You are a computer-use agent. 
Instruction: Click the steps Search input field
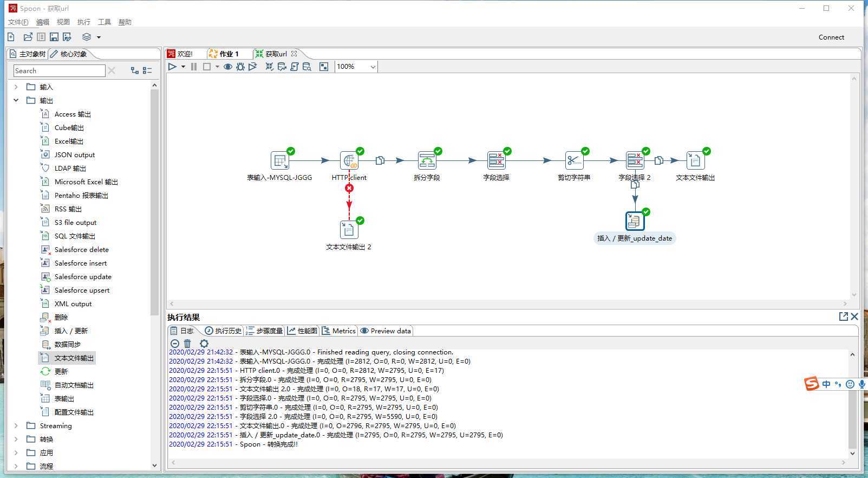59,70
